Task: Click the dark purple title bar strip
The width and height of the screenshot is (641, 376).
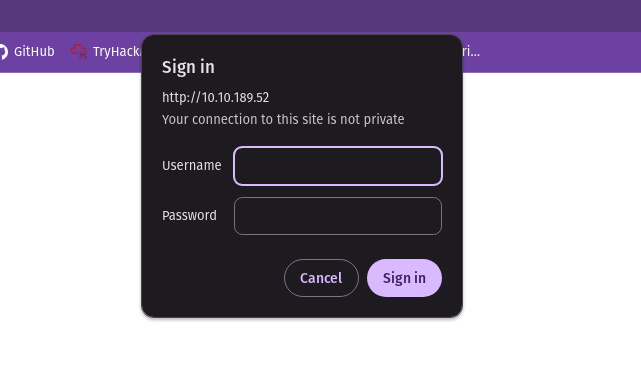Action: tap(320, 16)
